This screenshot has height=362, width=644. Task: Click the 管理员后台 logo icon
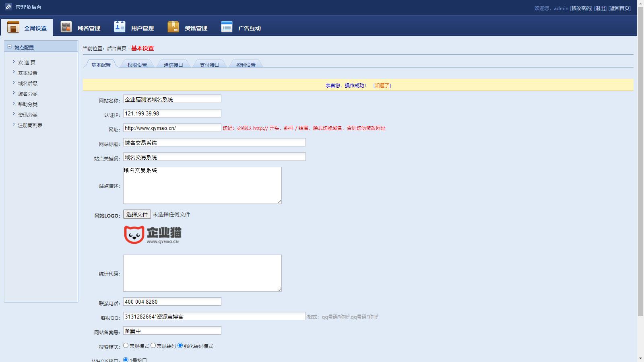8,6
